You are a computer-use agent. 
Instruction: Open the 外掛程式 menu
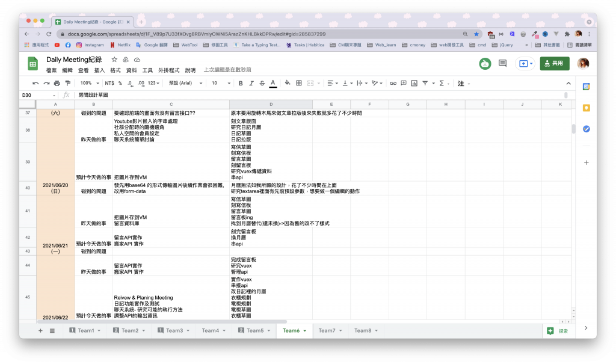[x=169, y=70]
